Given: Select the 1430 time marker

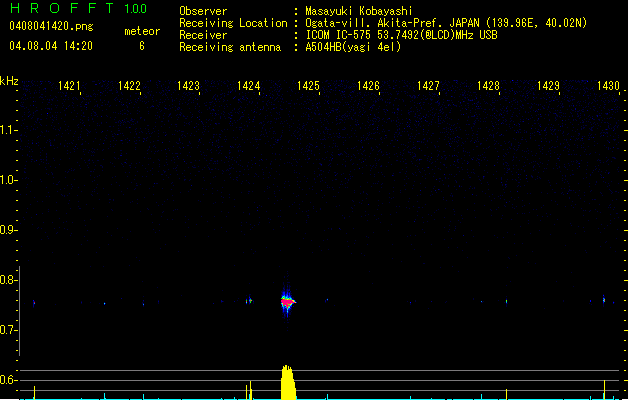Looking at the screenshot, I should pyautogui.click(x=609, y=87).
